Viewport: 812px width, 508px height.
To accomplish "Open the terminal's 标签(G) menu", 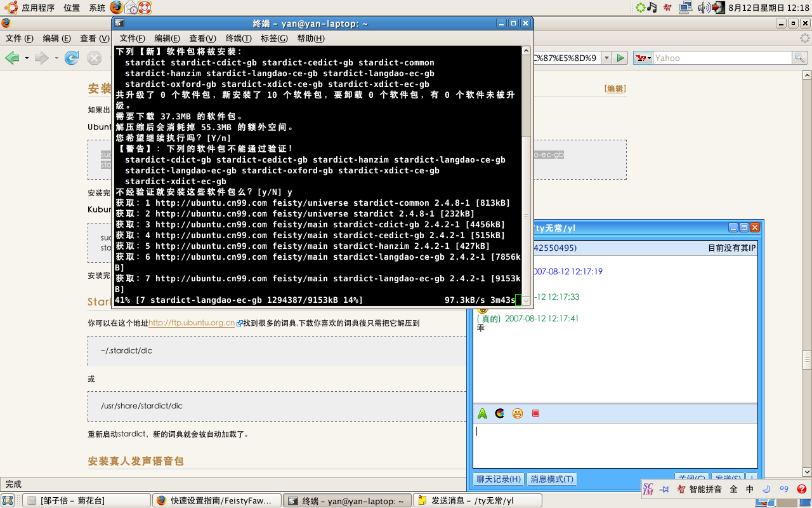I will (274, 38).
